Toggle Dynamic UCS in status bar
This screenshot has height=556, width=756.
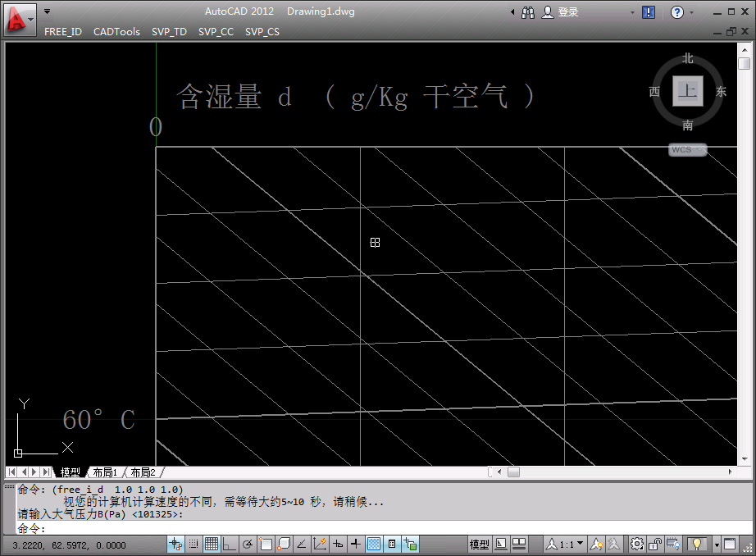tap(320, 545)
